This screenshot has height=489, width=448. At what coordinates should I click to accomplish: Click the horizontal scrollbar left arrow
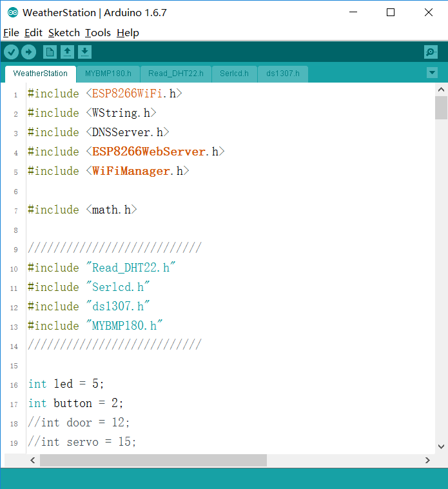(32, 461)
